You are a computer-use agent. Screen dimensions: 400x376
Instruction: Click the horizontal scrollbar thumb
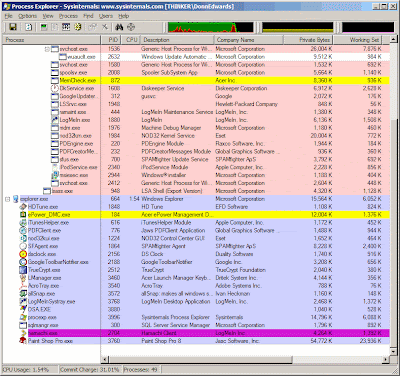201,360
